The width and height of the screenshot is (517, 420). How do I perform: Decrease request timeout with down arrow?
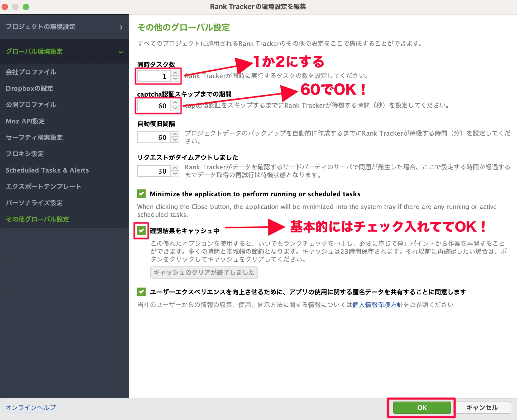click(x=175, y=174)
